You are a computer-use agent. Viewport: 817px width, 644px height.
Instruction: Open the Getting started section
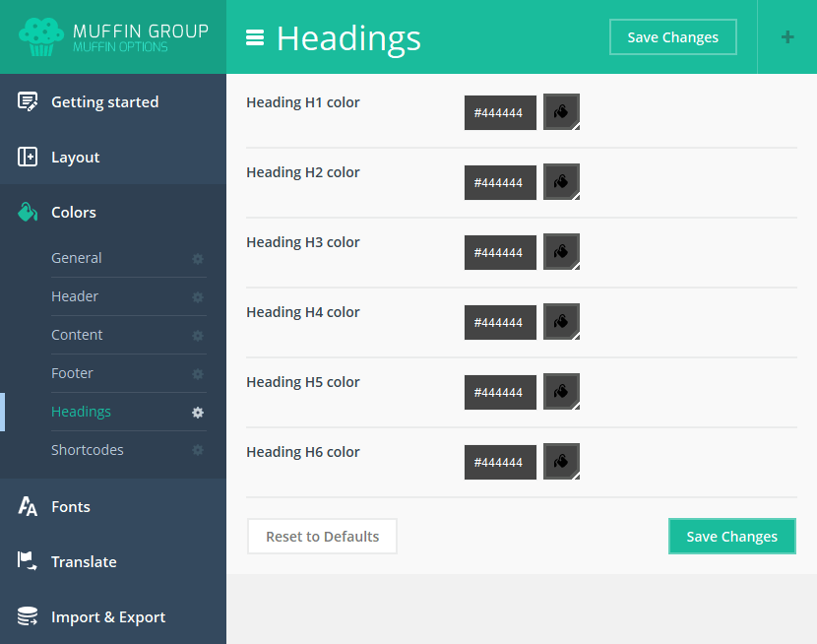(x=104, y=102)
